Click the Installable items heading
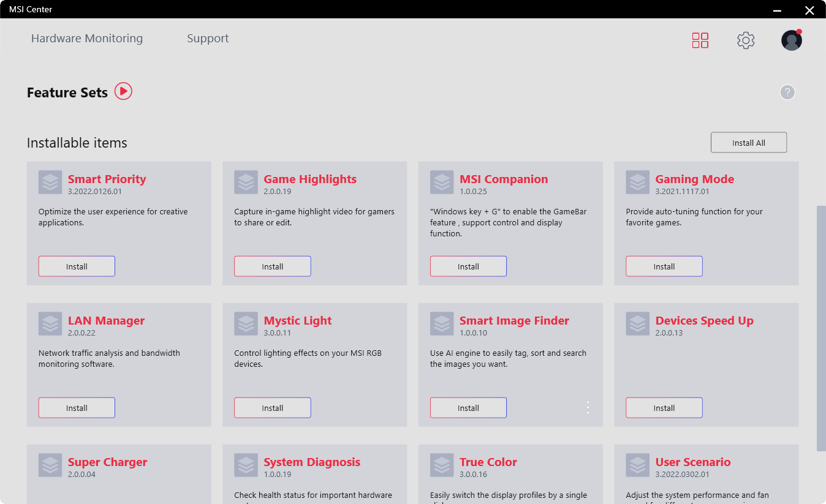Screen dimensions: 826x504 pyautogui.click(x=77, y=143)
